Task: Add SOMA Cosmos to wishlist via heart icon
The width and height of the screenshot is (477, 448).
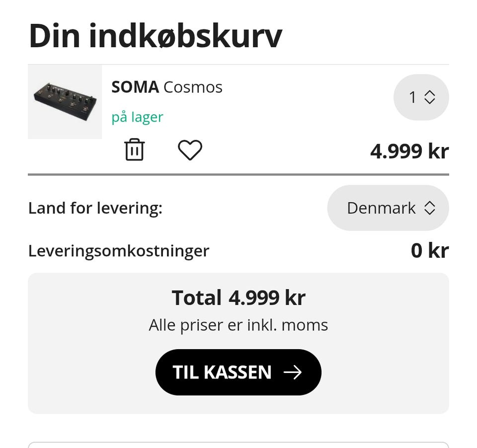Action: coord(190,150)
